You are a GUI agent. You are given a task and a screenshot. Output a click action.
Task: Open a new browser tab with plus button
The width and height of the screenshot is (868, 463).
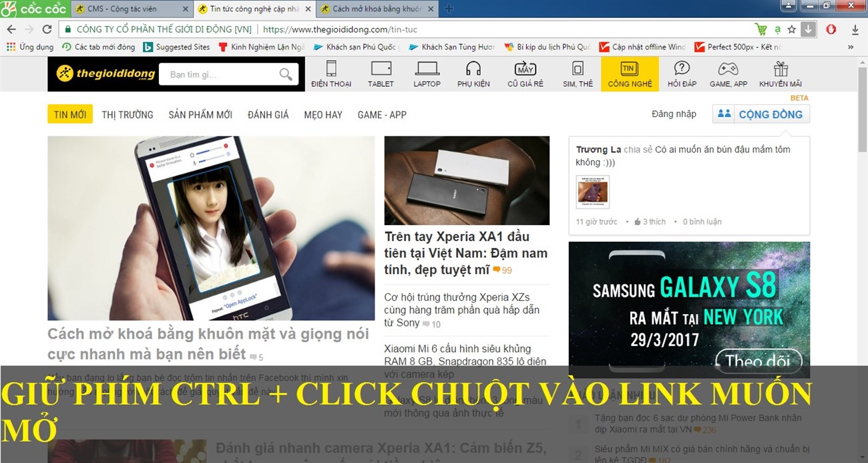click(449, 9)
